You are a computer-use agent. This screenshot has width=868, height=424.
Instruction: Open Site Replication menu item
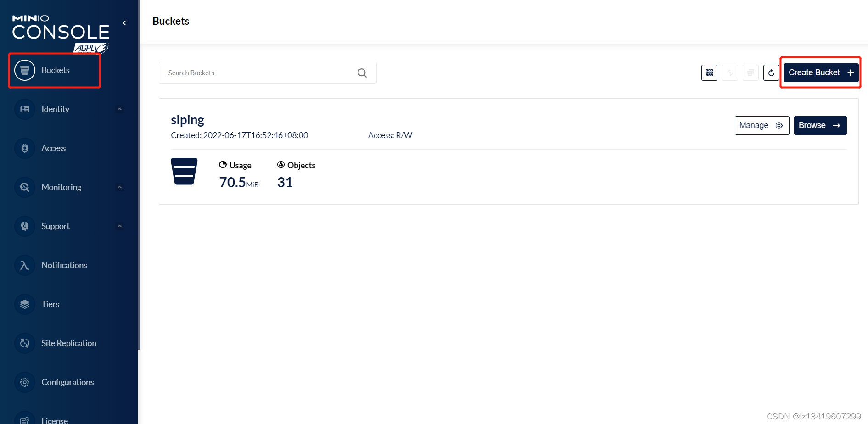69,343
